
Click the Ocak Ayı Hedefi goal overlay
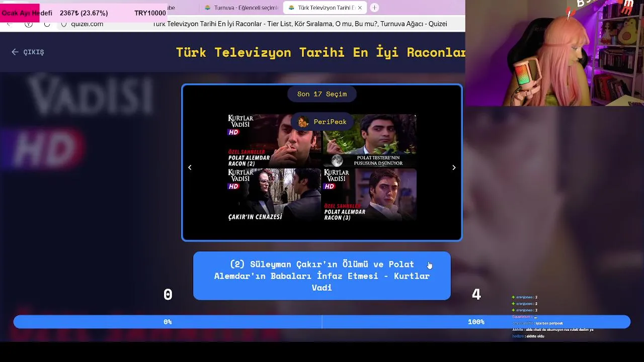coord(84,13)
